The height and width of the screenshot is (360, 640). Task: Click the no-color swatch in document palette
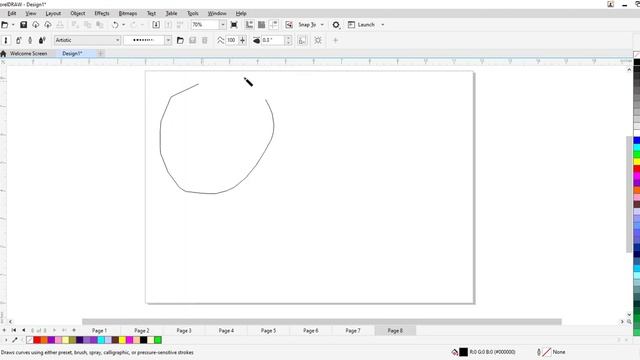(29, 340)
